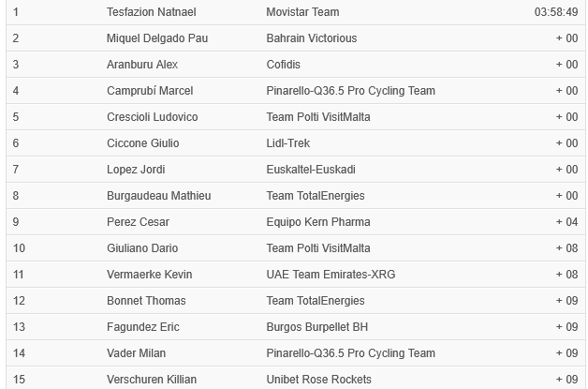Select the Cofidis team cell
588x389 pixels.
(x=283, y=65)
